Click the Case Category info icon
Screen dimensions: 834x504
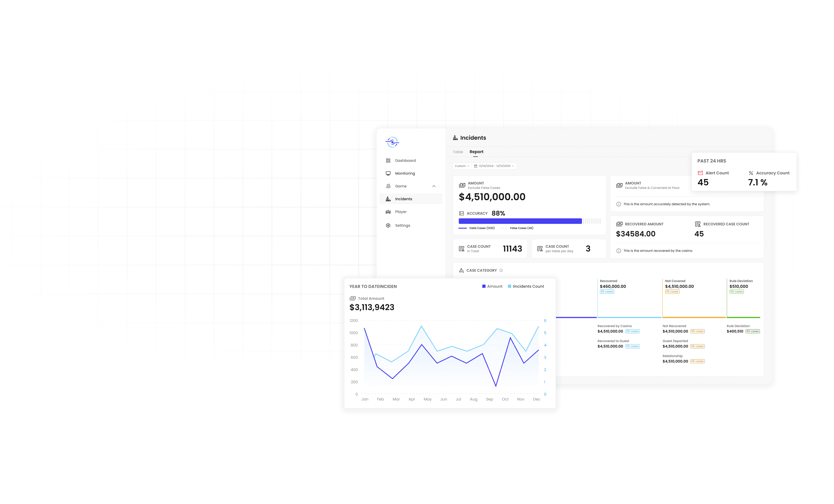click(501, 270)
